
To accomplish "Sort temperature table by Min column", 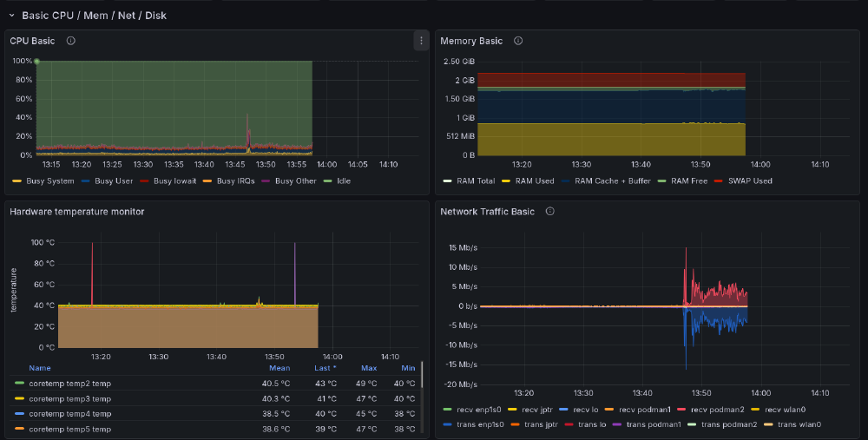I will pos(408,368).
